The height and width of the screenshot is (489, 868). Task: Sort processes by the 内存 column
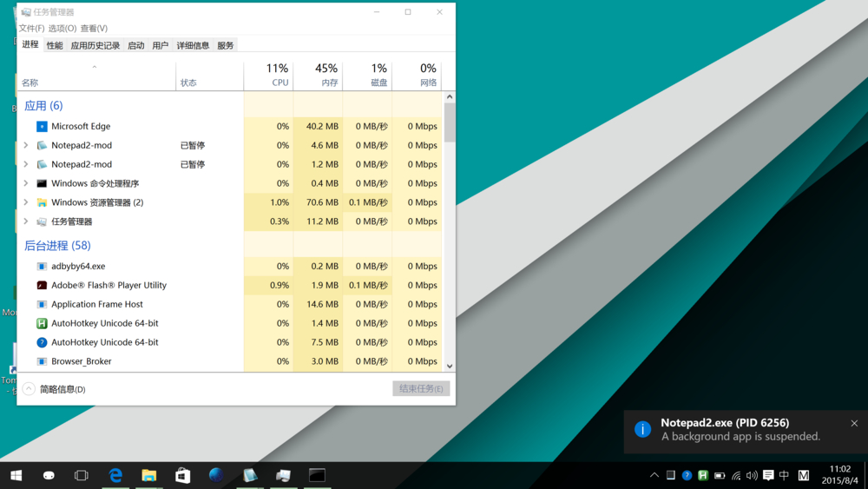tap(319, 75)
